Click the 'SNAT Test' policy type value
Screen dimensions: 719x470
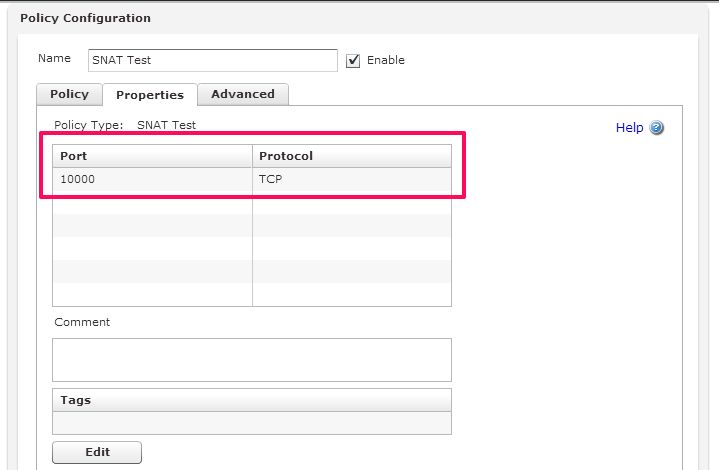[x=166, y=125]
